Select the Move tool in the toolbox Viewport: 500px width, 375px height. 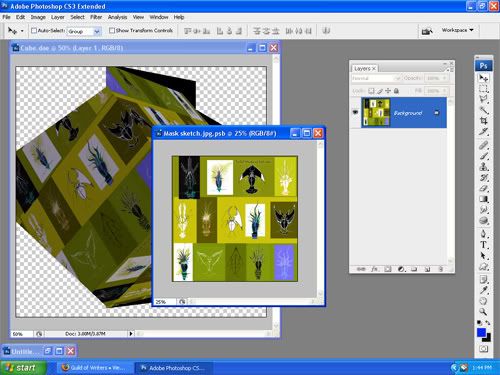(x=483, y=78)
